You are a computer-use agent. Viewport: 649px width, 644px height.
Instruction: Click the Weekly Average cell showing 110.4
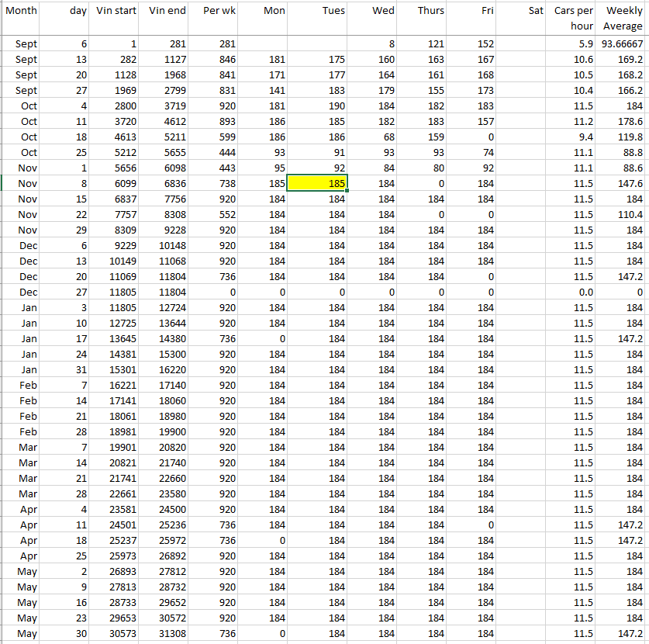pos(622,214)
